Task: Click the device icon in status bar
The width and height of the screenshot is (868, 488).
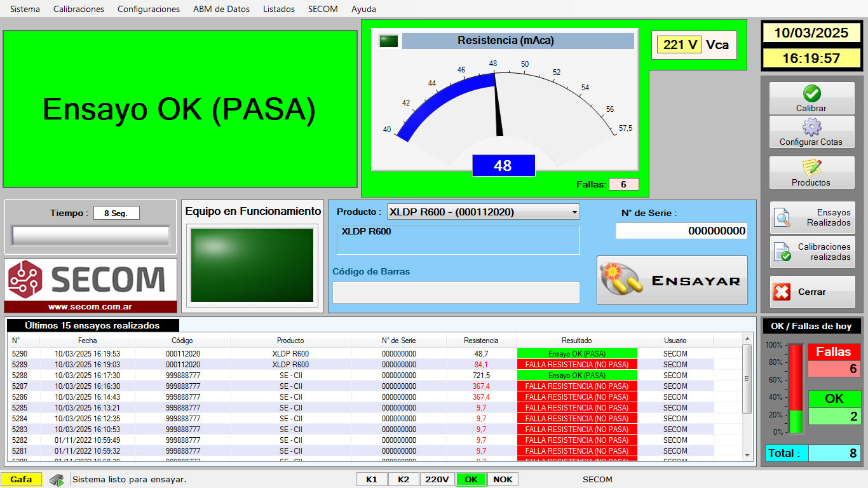Action: tap(57, 480)
